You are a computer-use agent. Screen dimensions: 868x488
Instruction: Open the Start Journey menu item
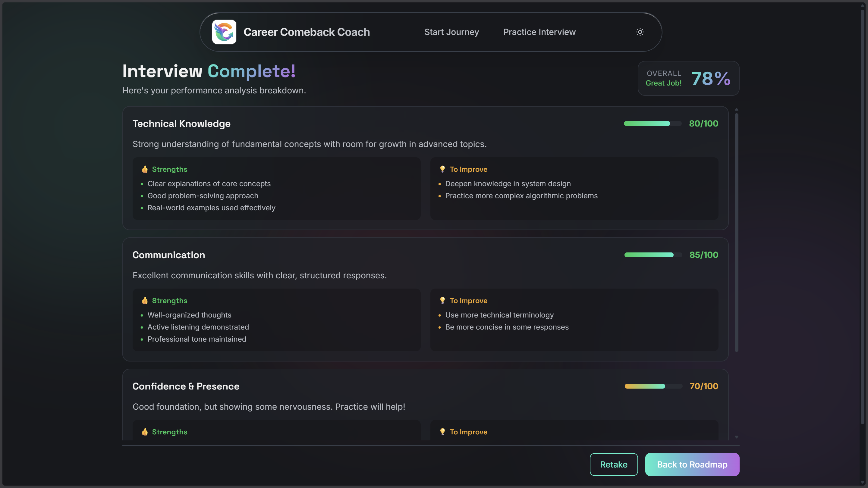[x=451, y=32]
